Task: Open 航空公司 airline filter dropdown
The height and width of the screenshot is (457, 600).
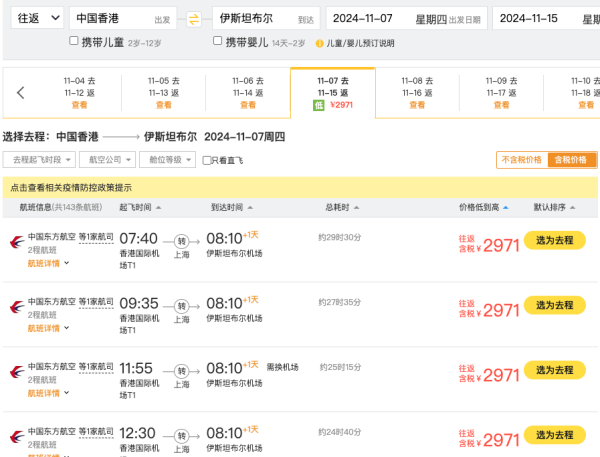Action: (108, 160)
